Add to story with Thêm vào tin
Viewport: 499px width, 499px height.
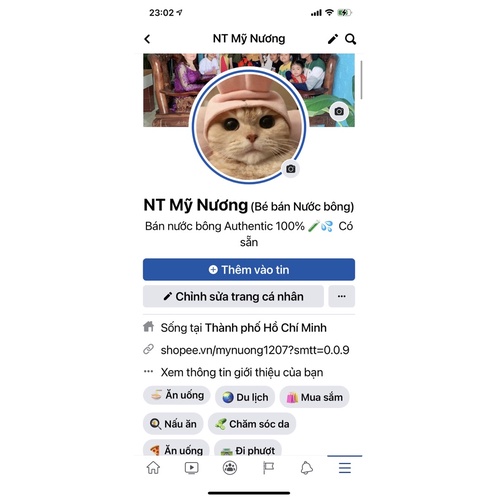tap(249, 269)
